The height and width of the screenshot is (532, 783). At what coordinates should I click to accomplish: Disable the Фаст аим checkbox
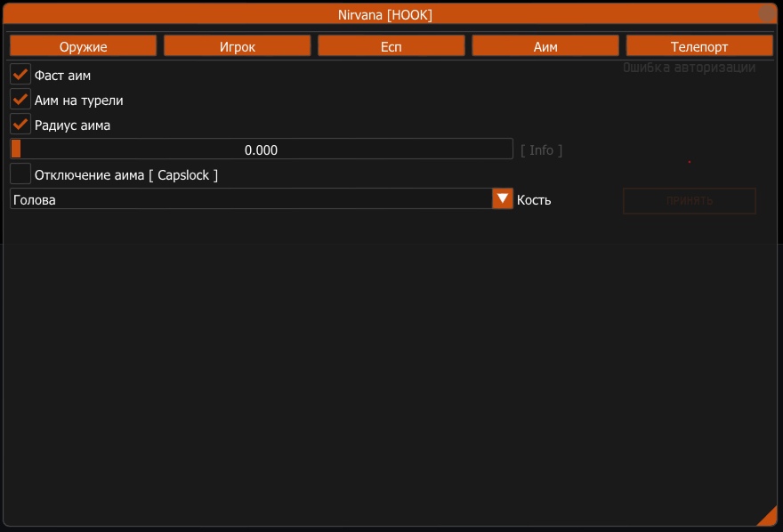tap(20, 75)
